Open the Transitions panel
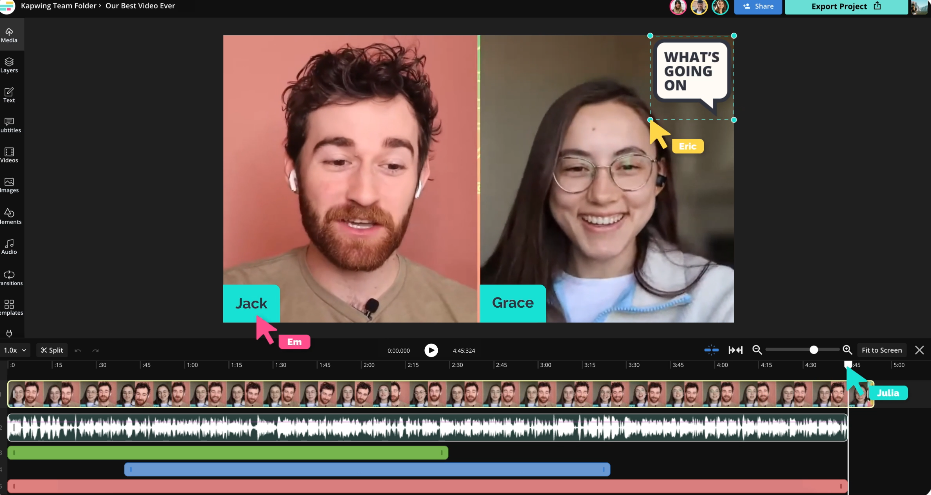Image resolution: width=931 pixels, height=495 pixels. point(9,277)
